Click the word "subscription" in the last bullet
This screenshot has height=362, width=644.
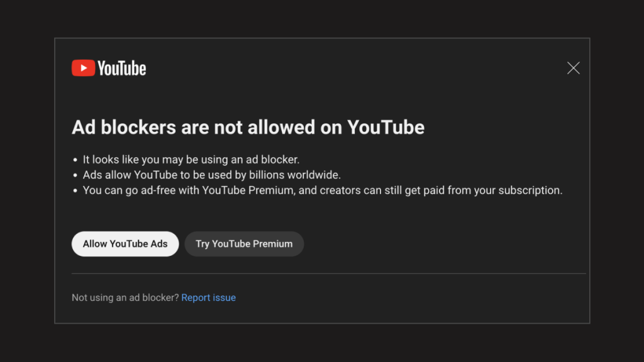tap(530, 190)
